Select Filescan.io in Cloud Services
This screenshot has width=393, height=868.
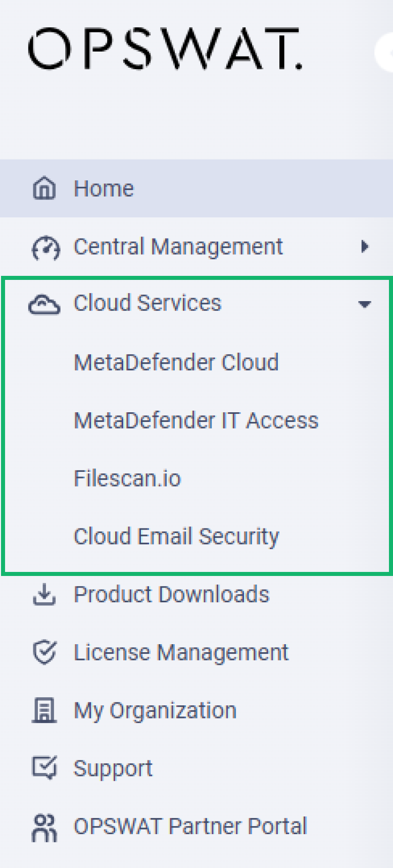pos(127,478)
